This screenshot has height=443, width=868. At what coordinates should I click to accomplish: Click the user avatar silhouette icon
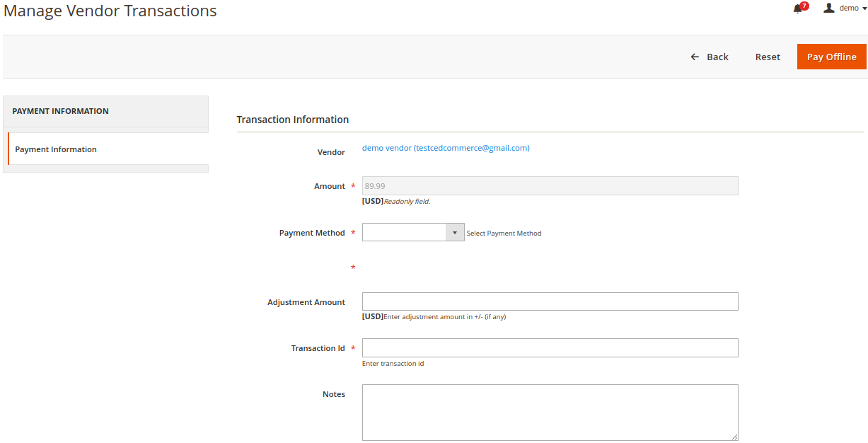829,8
